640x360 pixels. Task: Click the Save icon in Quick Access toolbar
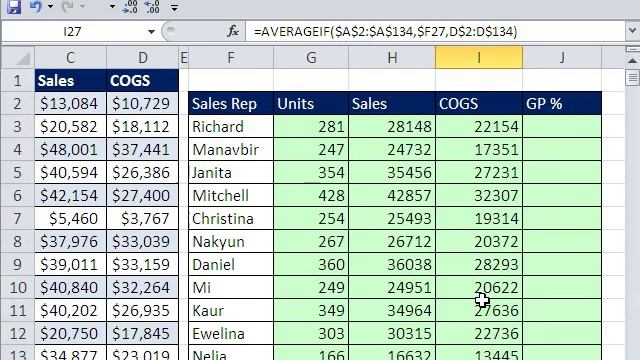click(13, 7)
